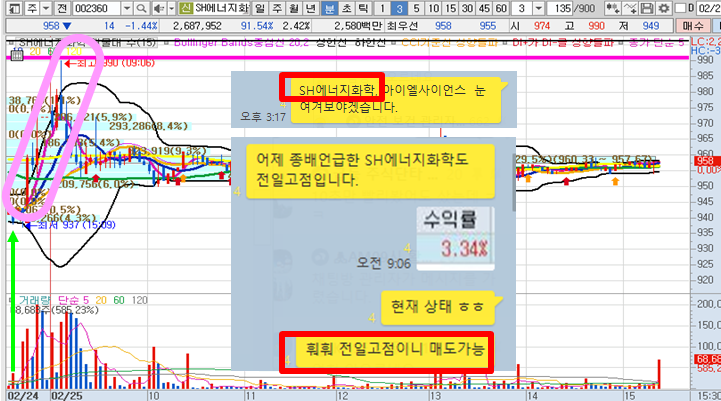Click the 02/24 date label on time axis
721x401 pixels.
pos(23,396)
